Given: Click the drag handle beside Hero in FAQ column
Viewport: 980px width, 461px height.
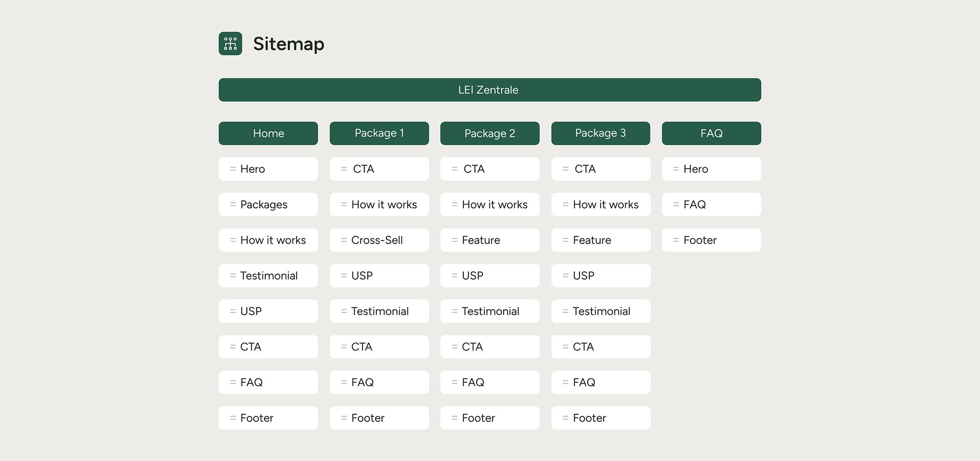Looking at the screenshot, I should tap(676, 169).
